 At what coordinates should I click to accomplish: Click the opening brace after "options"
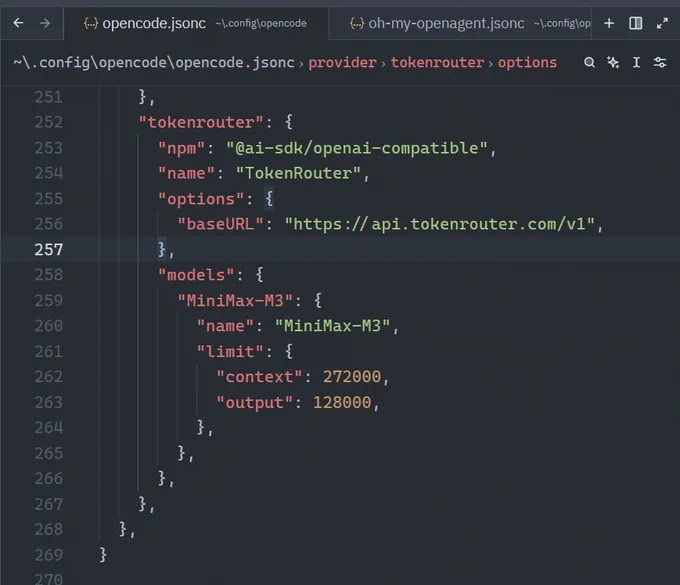coord(269,199)
